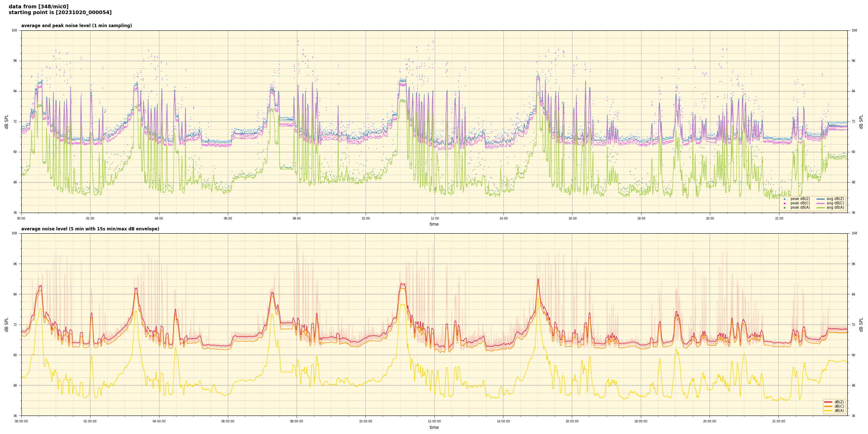This screenshot has width=868, height=434.
Task: Click the avg dB(Z) legend line
Action: coord(821,199)
